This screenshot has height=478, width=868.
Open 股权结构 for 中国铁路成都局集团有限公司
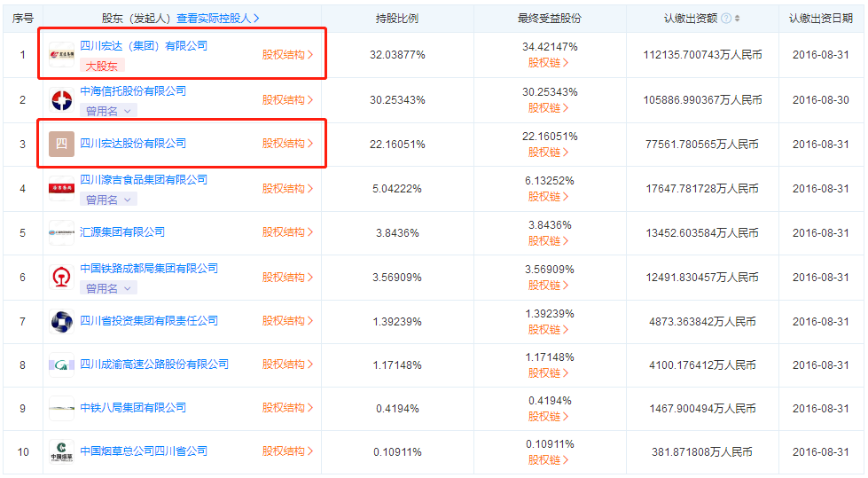pyautogui.click(x=288, y=277)
